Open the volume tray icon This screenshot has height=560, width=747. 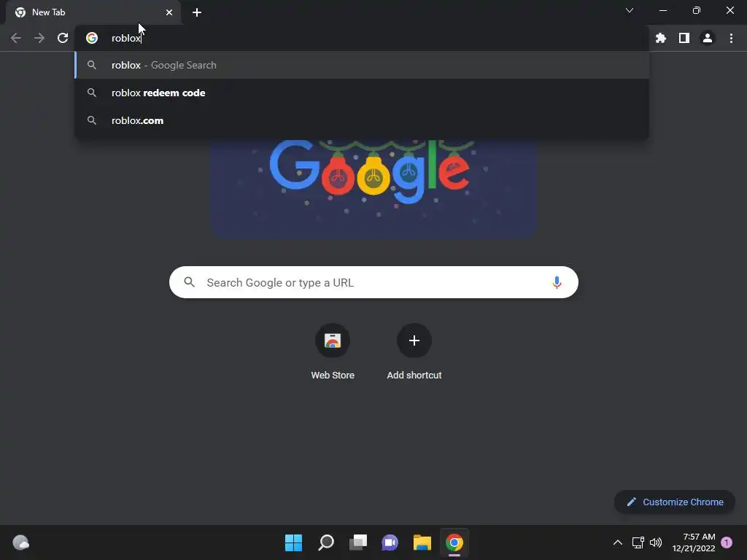[x=656, y=542]
